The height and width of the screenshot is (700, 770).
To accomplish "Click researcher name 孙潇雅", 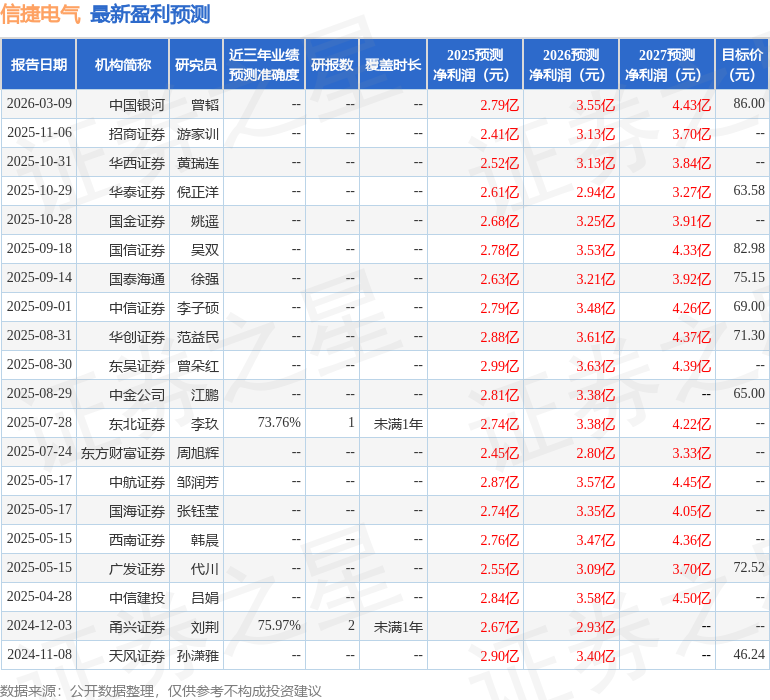I will [x=198, y=655].
